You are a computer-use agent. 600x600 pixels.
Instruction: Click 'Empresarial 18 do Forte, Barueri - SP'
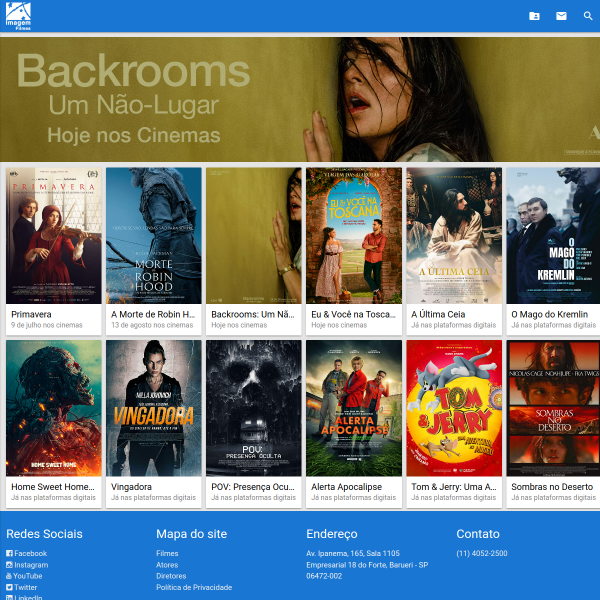[x=367, y=565]
